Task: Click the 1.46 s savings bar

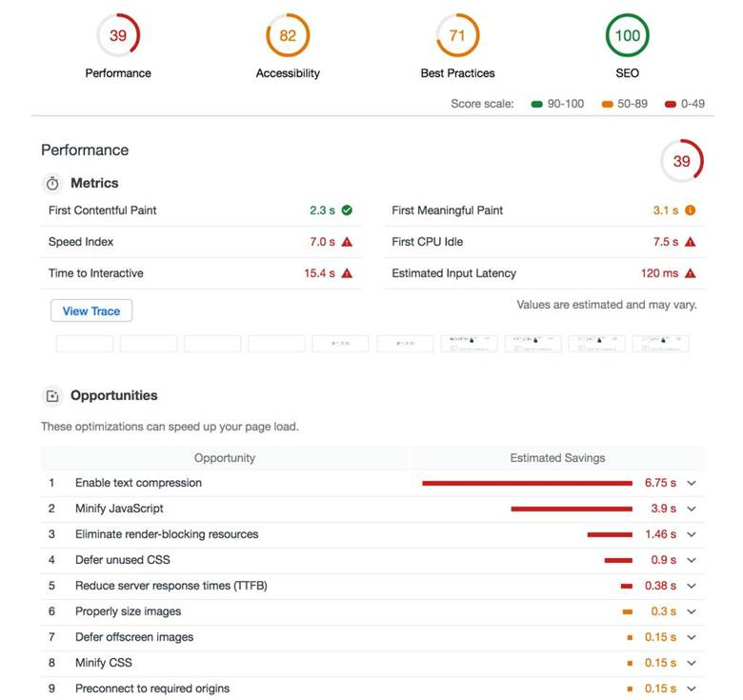Action: pyautogui.click(x=610, y=534)
